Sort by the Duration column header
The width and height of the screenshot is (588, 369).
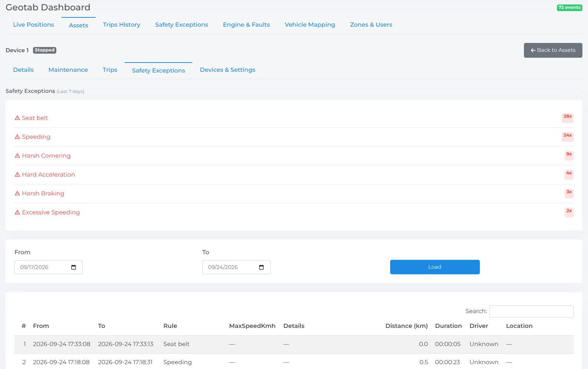[448, 326]
